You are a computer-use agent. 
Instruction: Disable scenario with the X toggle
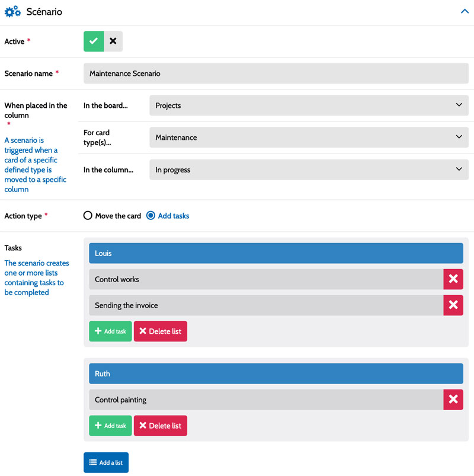pos(113,41)
